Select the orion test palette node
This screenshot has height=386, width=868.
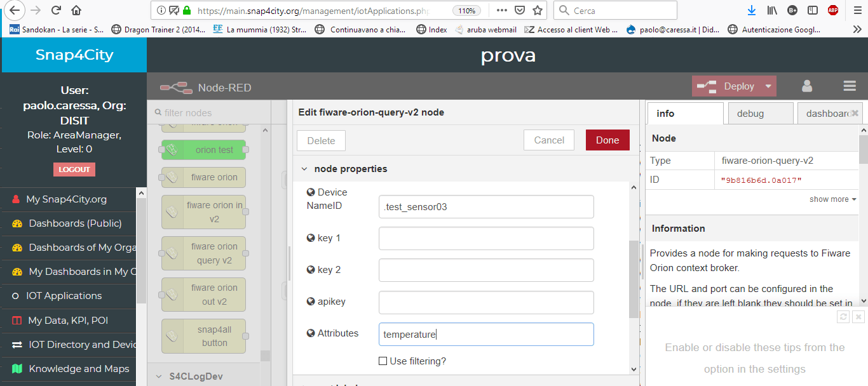[x=203, y=150]
